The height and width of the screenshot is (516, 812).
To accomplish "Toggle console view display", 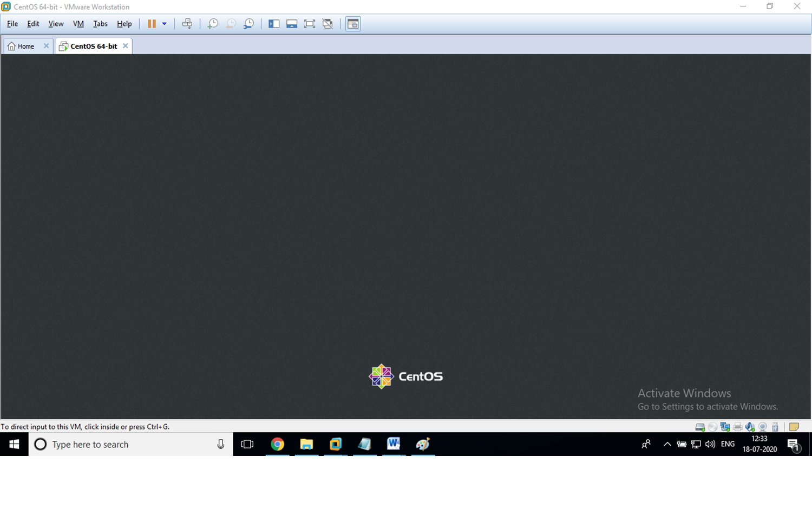I will [353, 23].
